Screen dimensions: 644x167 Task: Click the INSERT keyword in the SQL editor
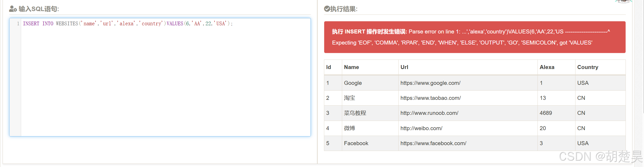(x=31, y=23)
